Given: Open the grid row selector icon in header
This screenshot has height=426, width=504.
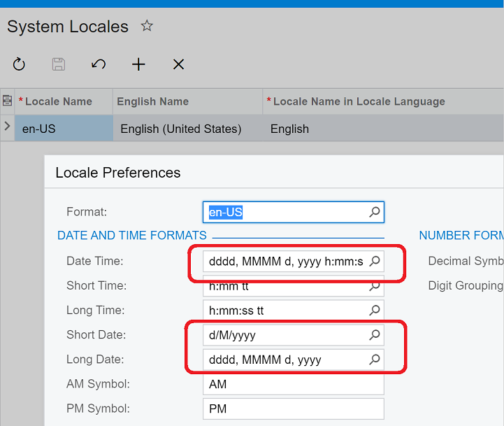Looking at the screenshot, I should coord(7,101).
